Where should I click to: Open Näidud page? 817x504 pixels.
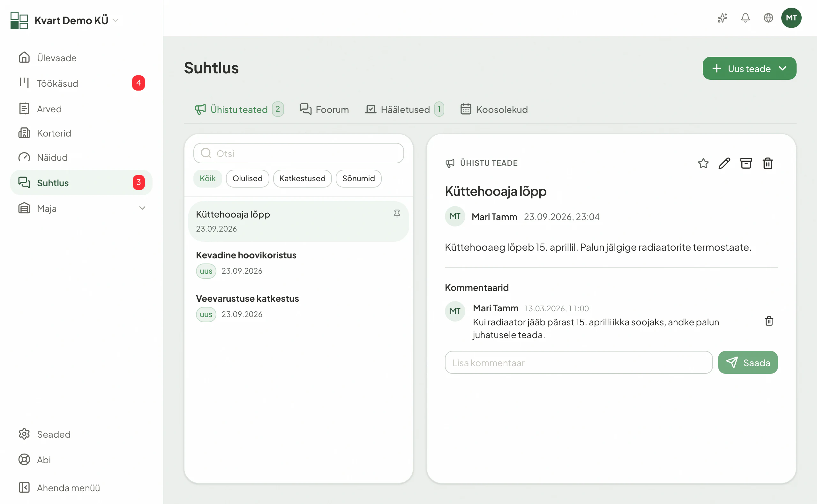[81, 157]
